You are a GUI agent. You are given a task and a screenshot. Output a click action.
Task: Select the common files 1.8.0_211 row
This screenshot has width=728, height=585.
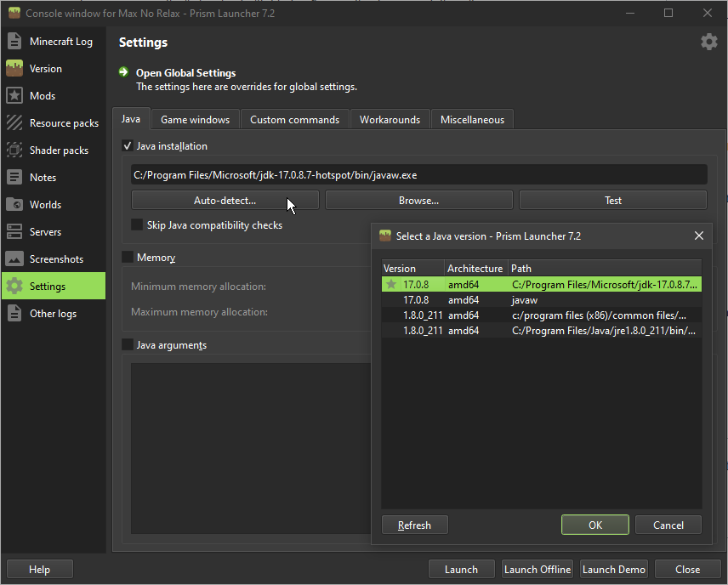[542, 315]
